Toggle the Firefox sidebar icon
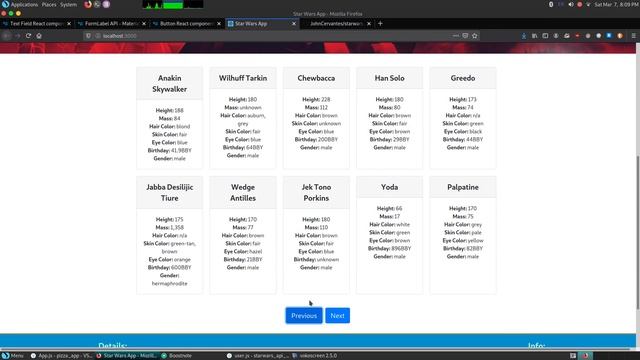The height and width of the screenshot is (360, 640). click(545, 36)
